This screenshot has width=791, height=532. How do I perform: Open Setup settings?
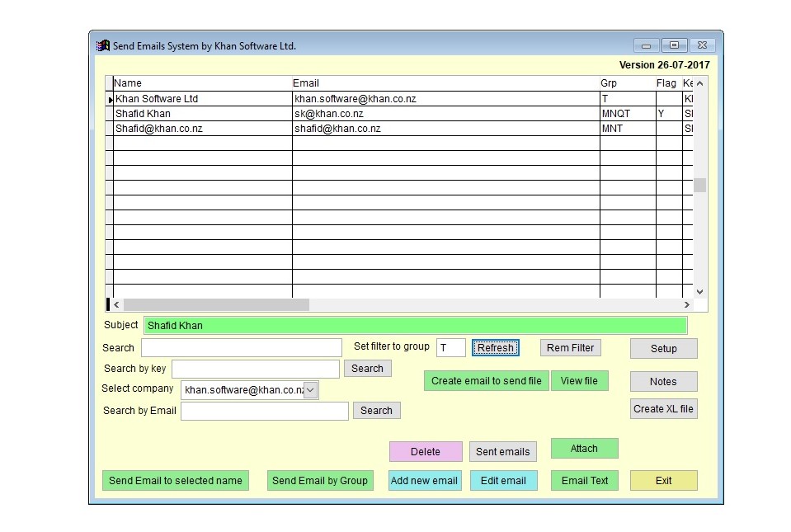point(663,349)
